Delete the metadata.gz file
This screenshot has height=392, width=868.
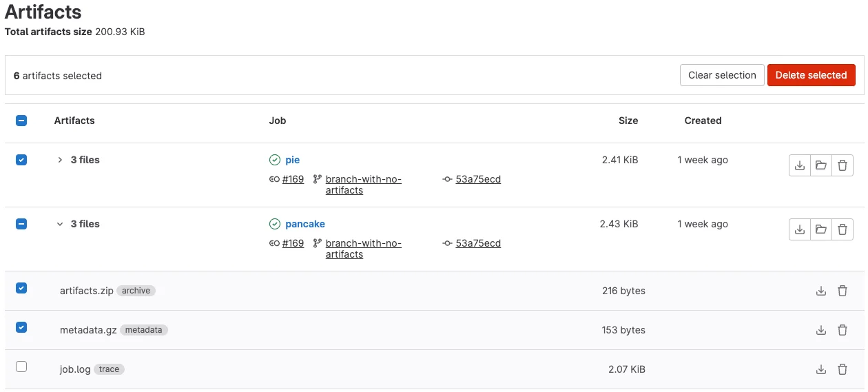point(842,331)
